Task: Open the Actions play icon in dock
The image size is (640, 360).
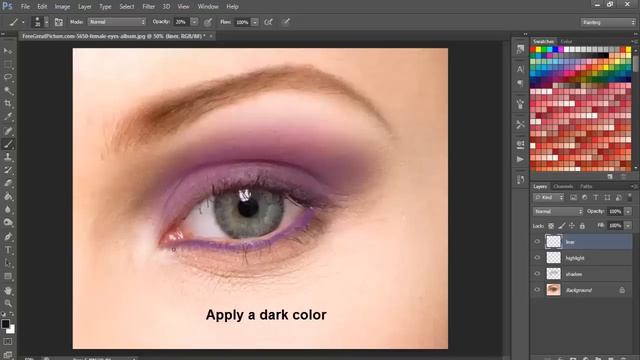Action: (x=520, y=159)
